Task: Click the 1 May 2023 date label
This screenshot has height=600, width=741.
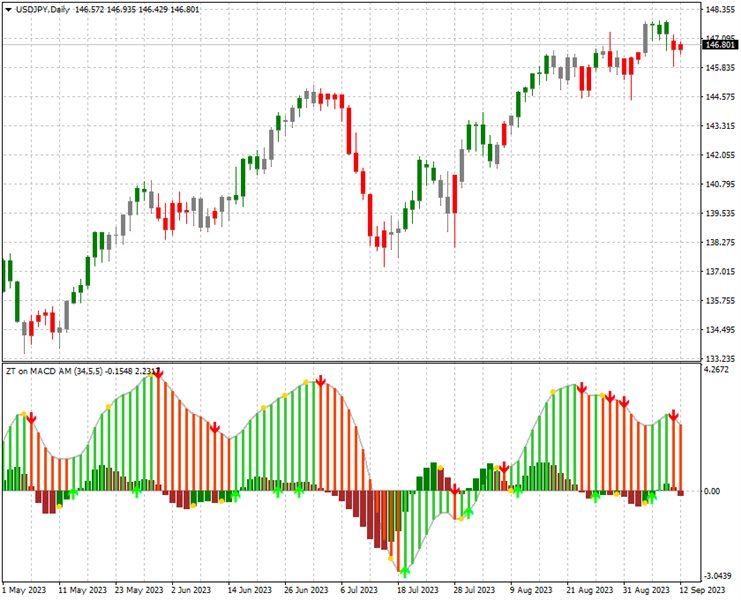Action: (x=24, y=591)
